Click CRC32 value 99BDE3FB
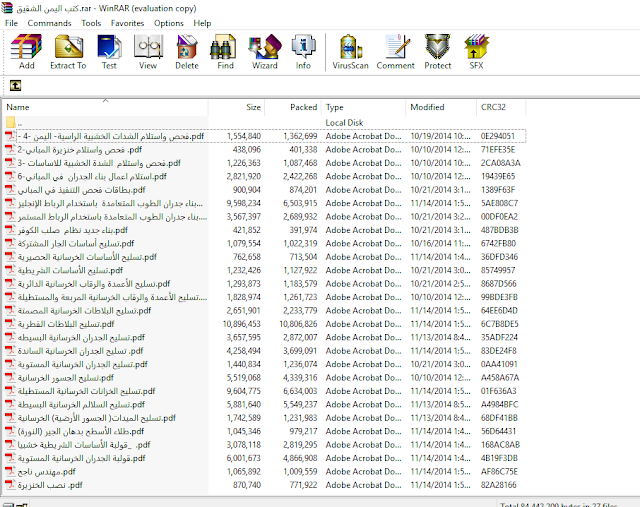This screenshot has height=507, width=640. pos(499,297)
